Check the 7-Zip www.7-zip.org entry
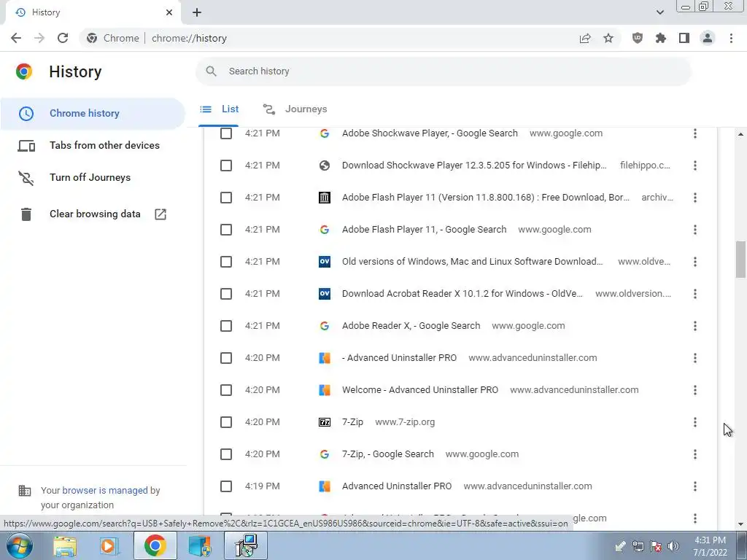Viewport: 747px width, 560px height. [226, 422]
